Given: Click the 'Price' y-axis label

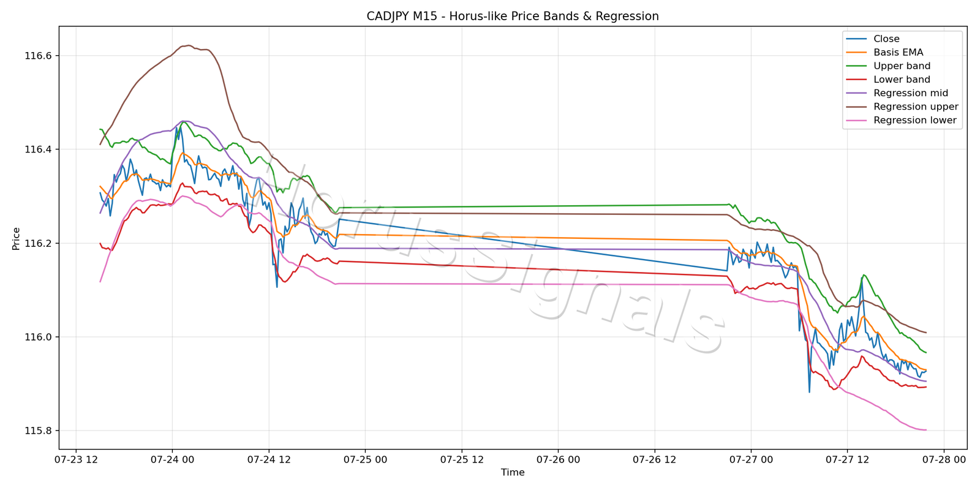Looking at the screenshot, I should [x=17, y=238].
